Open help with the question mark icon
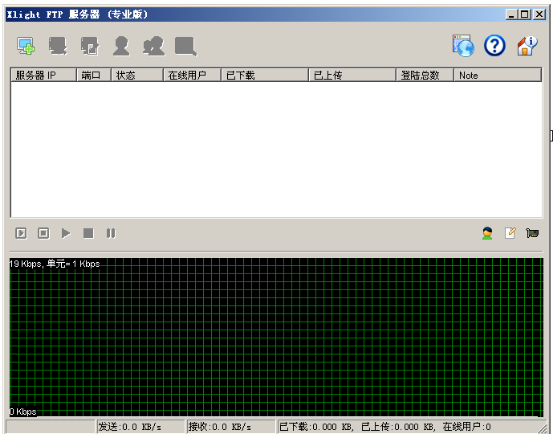The height and width of the screenshot is (434, 554). click(495, 46)
